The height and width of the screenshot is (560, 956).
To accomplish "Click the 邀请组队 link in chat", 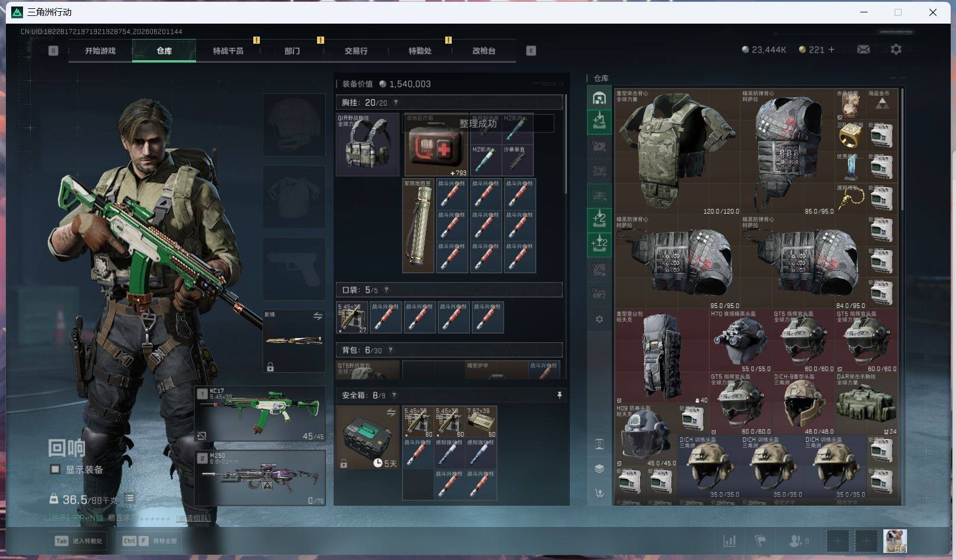I will coord(193,518).
